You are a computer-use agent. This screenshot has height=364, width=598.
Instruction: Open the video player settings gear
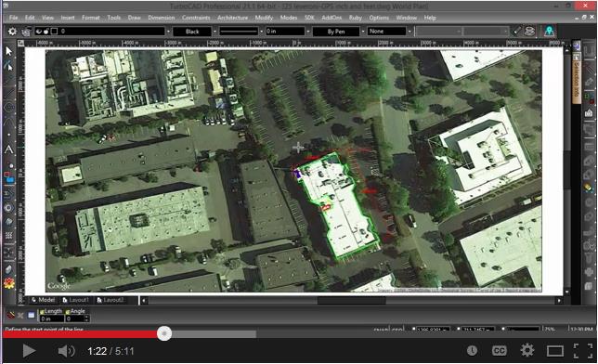527,350
